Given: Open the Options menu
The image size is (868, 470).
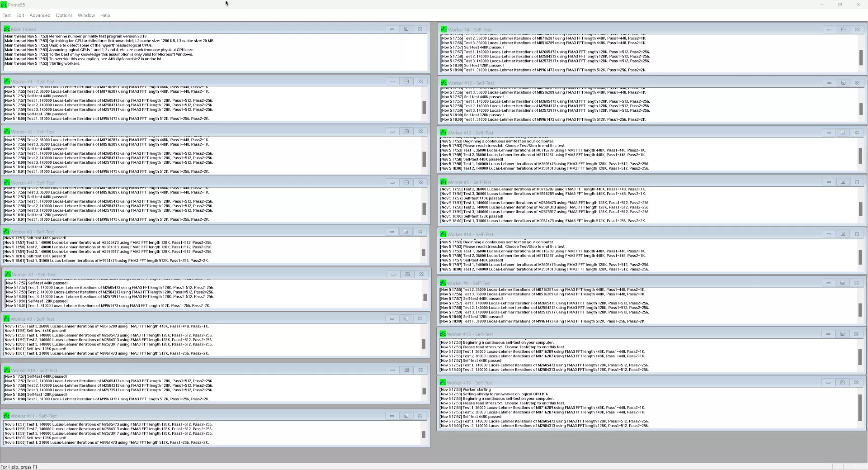Looking at the screenshot, I should point(64,15).
